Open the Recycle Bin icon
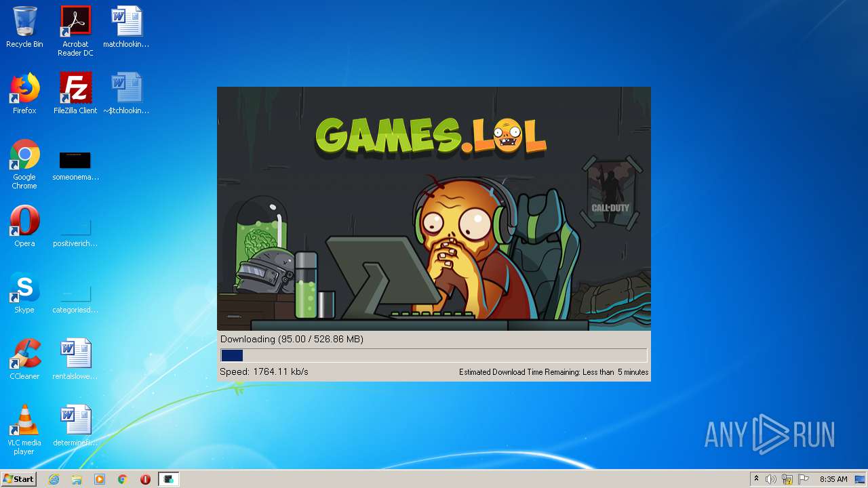 (x=24, y=27)
